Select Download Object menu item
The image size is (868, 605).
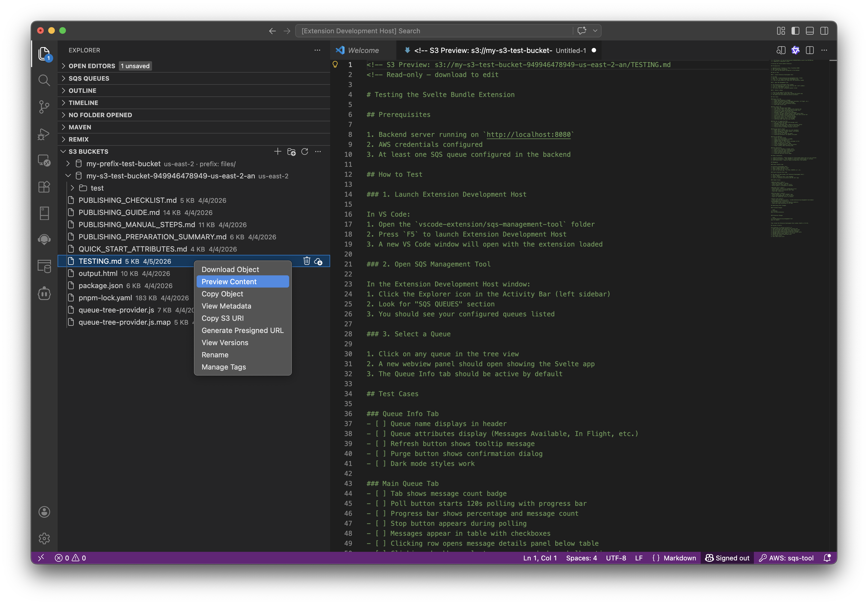coord(243,269)
